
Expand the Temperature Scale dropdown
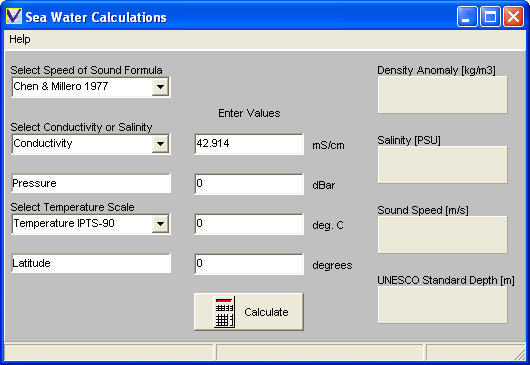click(x=160, y=224)
